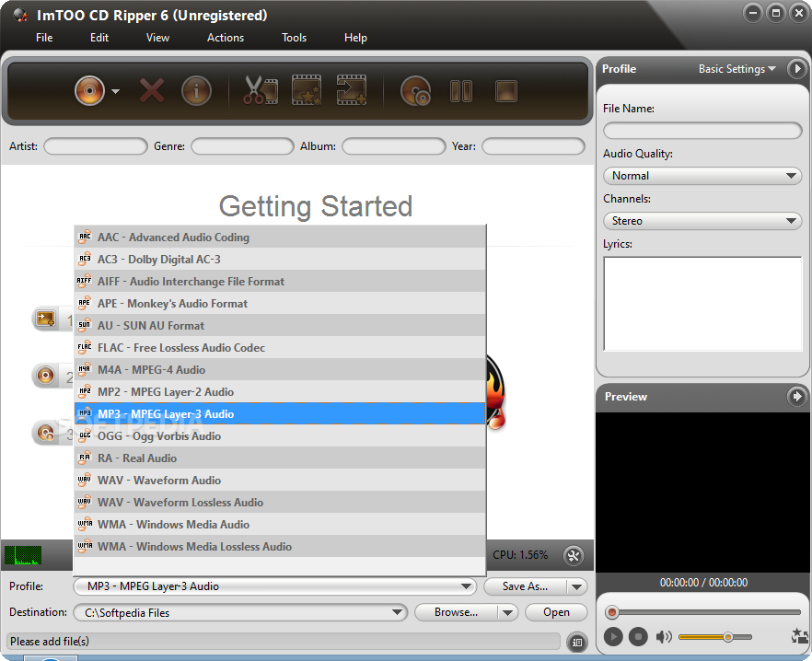812x661 pixels.
Task: Open the Destination path dropdown
Action: [240, 612]
